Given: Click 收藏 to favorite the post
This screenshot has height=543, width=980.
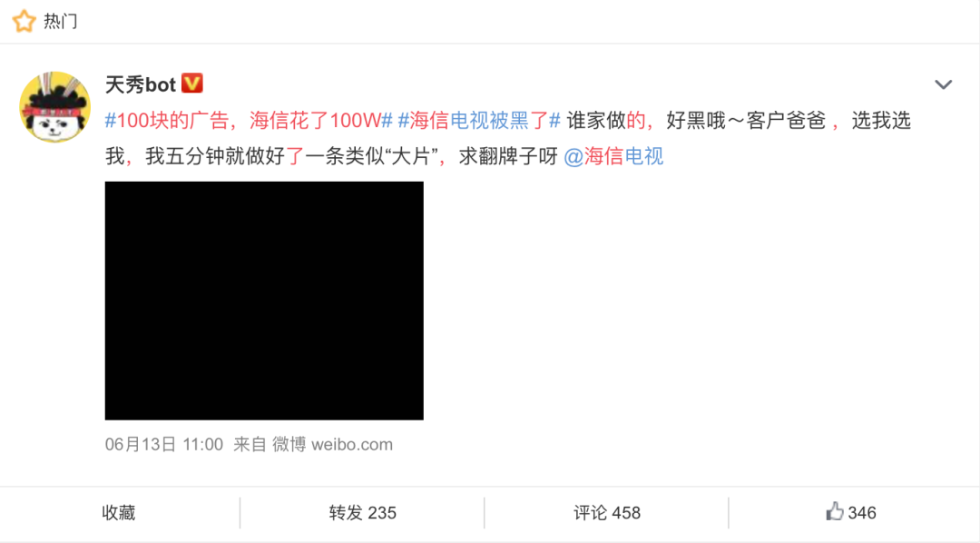Looking at the screenshot, I should (119, 513).
